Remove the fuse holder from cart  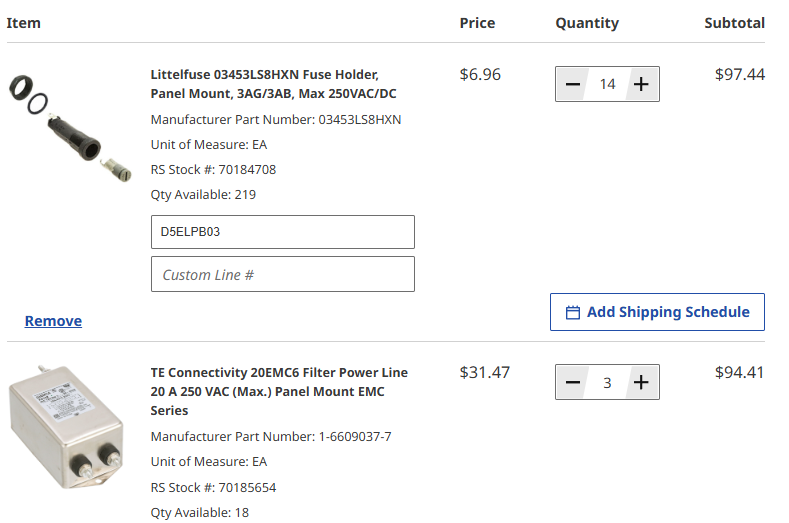pos(53,321)
